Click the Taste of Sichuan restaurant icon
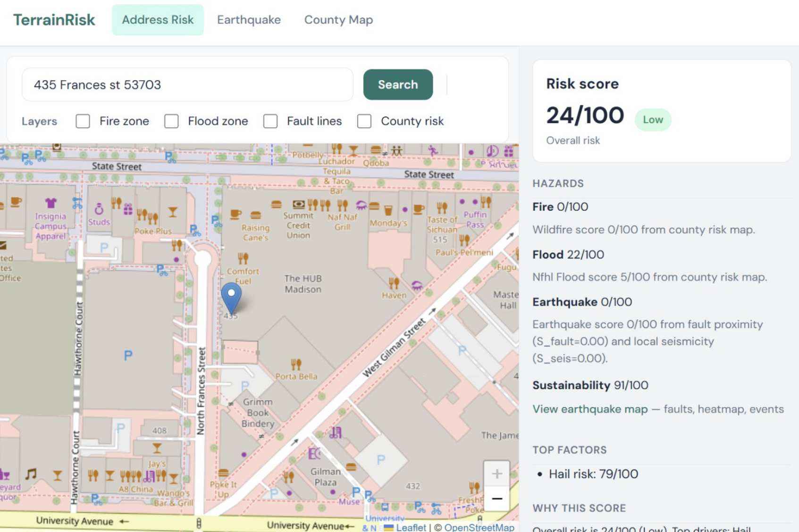This screenshot has width=799, height=532. point(442,208)
